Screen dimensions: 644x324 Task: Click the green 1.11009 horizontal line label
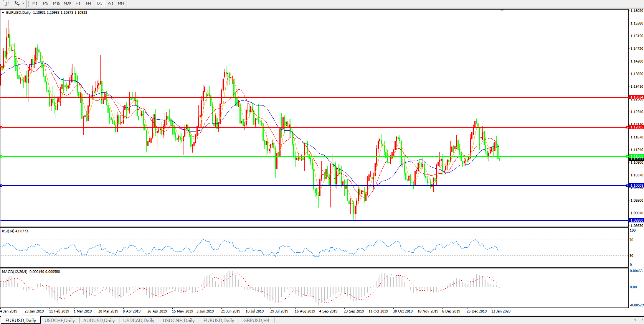[x=636, y=156]
